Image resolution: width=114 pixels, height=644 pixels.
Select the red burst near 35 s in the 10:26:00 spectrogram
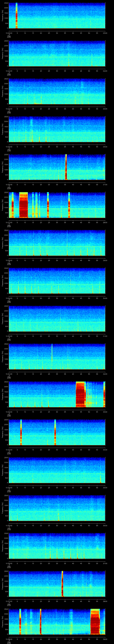tap(66, 167)
